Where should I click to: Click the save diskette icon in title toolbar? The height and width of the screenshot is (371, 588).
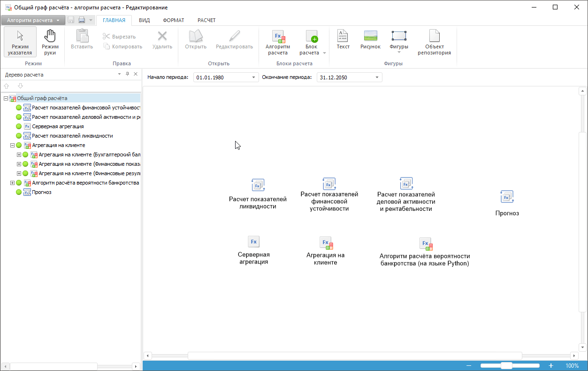(x=71, y=20)
